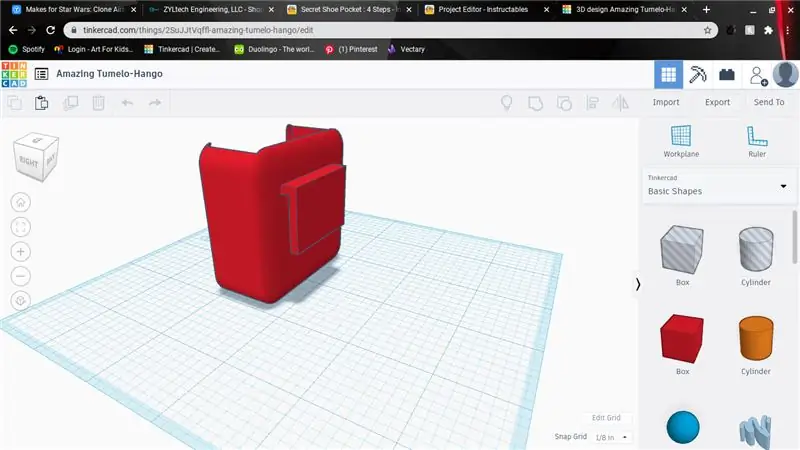Click Fit all in view button
Screen dimensions: 800x450
20,227
